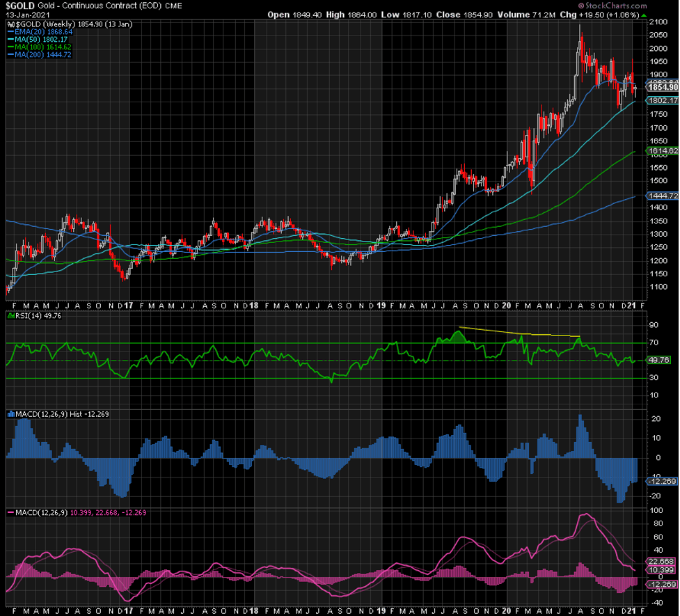Click the MACD Hist blue bar icon

[x=10, y=414]
